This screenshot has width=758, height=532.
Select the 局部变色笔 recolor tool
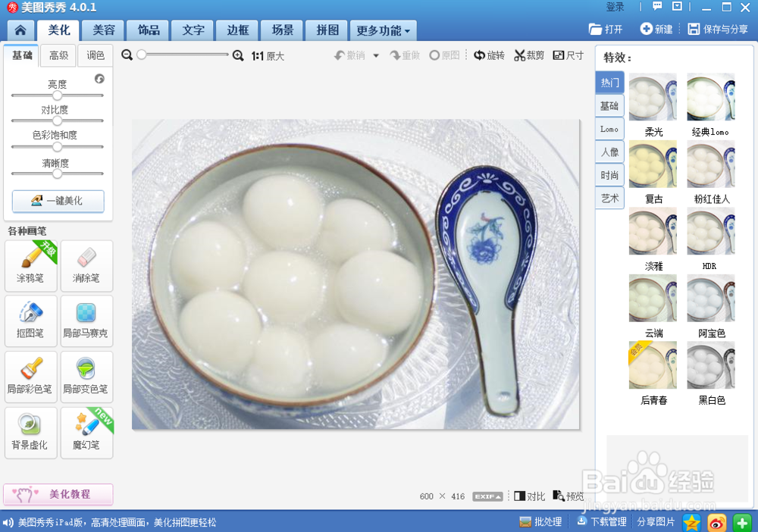pyautogui.click(x=86, y=377)
